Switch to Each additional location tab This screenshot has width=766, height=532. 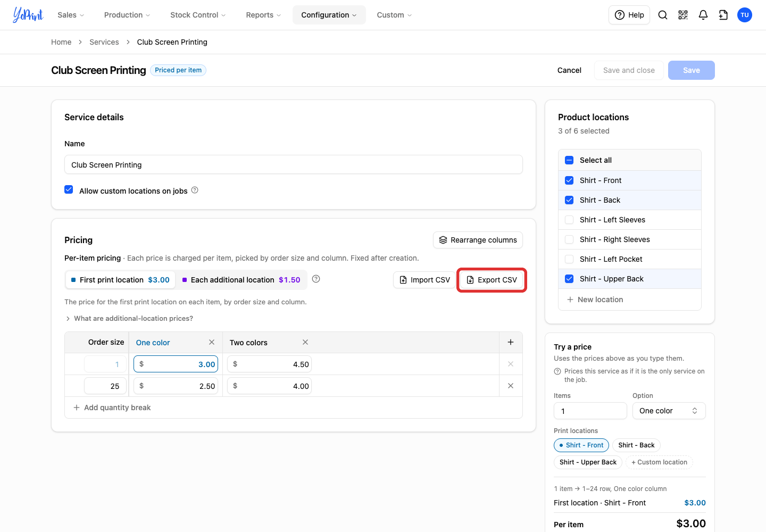pos(242,280)
